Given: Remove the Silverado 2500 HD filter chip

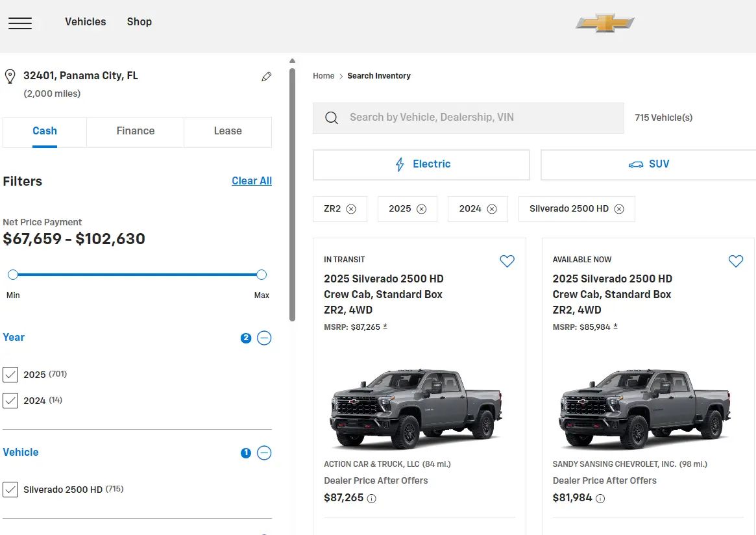Looking at the screenshot, I should [619, 209].
